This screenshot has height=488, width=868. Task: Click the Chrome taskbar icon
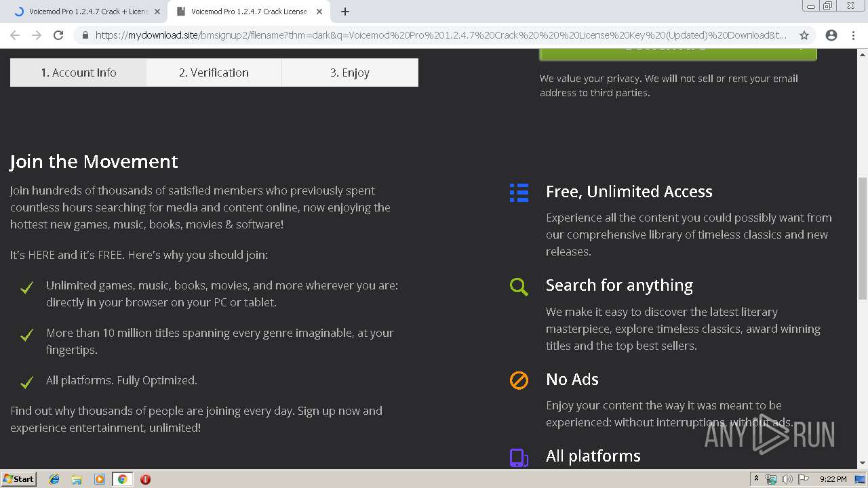click(122, 479)
